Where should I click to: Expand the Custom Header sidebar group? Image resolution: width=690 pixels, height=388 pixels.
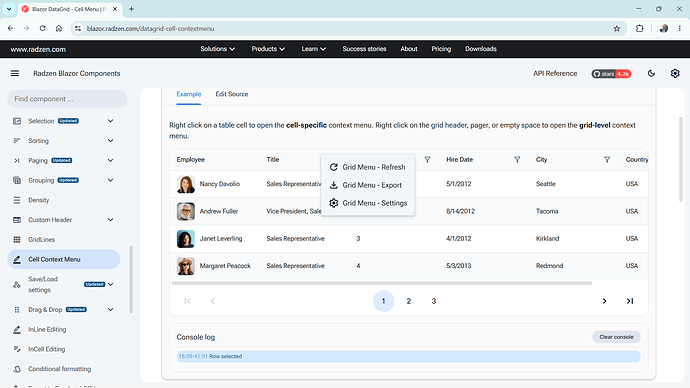coord(110,220)
